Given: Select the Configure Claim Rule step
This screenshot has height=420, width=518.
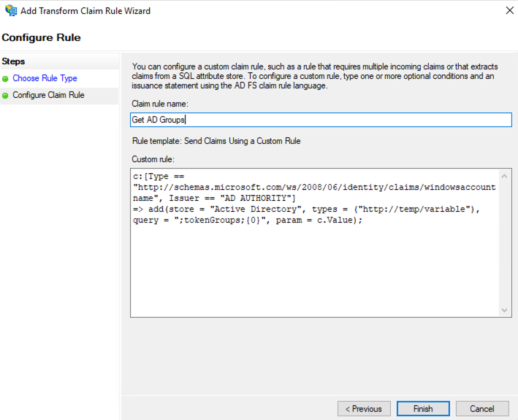Looking at the screenshot, I should click(48, 95).
